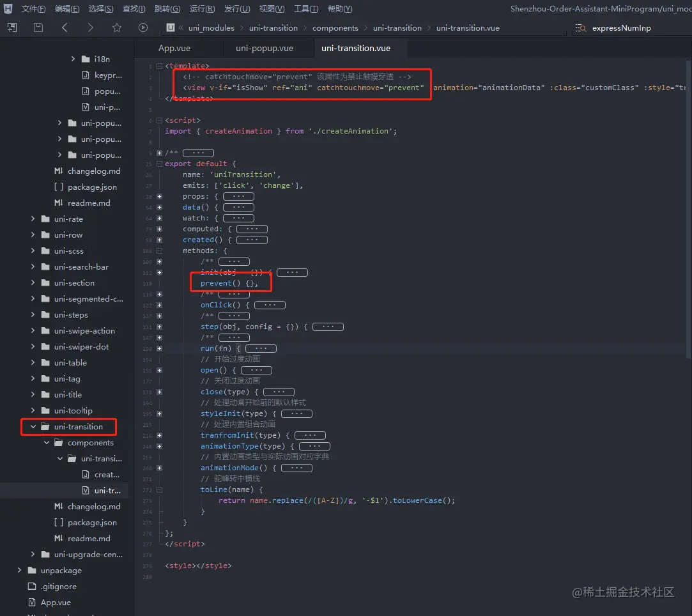This screenshot has height=616, width=692.
Task: Expand the uni-steps folder
Action: [x=33, y=314]
